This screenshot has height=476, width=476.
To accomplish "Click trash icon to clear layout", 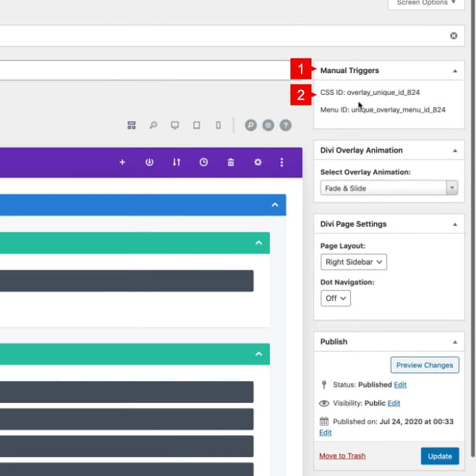I will pos(231,162).
